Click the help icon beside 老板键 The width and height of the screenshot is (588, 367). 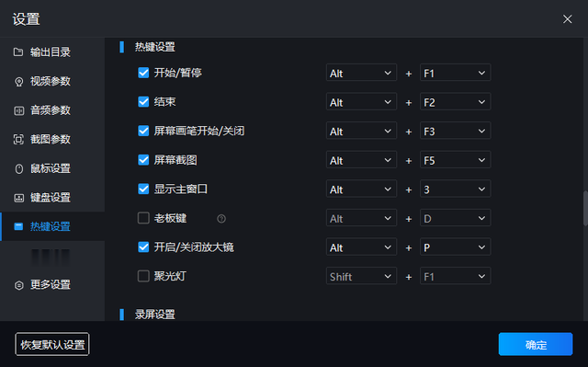(221, 218)
